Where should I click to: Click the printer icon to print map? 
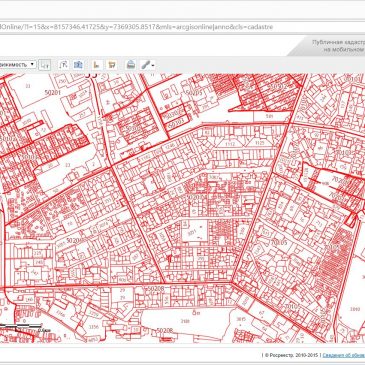[x=131, y=65]
